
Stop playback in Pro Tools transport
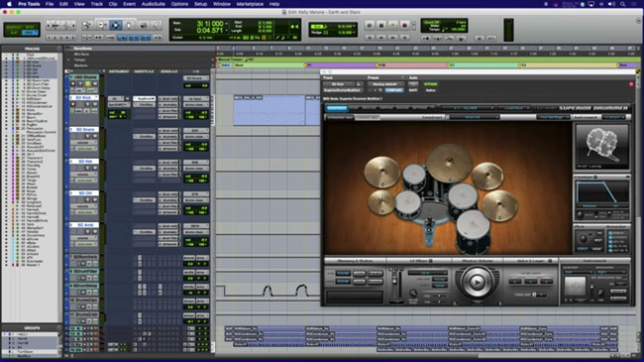click(x=381, y=26)
